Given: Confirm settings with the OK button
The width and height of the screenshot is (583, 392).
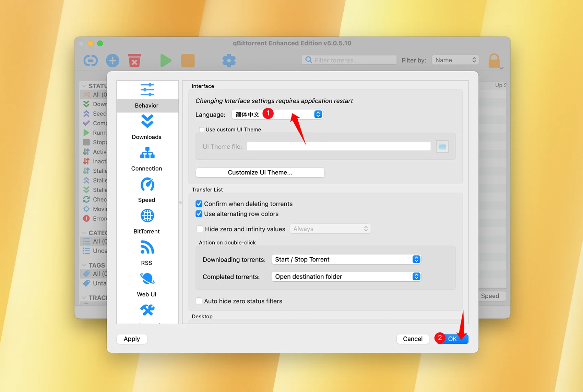Looking at the screenshot, I should 452,339.
